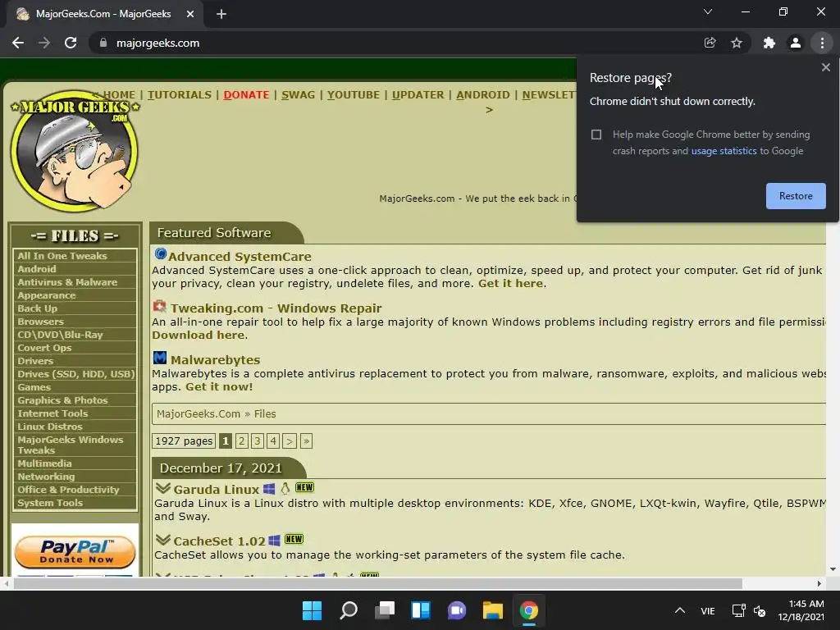The width and height of the screenshot is (840, 630).
Task: Click the NEW badge beside CacheSet 1.02
Action: (294, 539)
